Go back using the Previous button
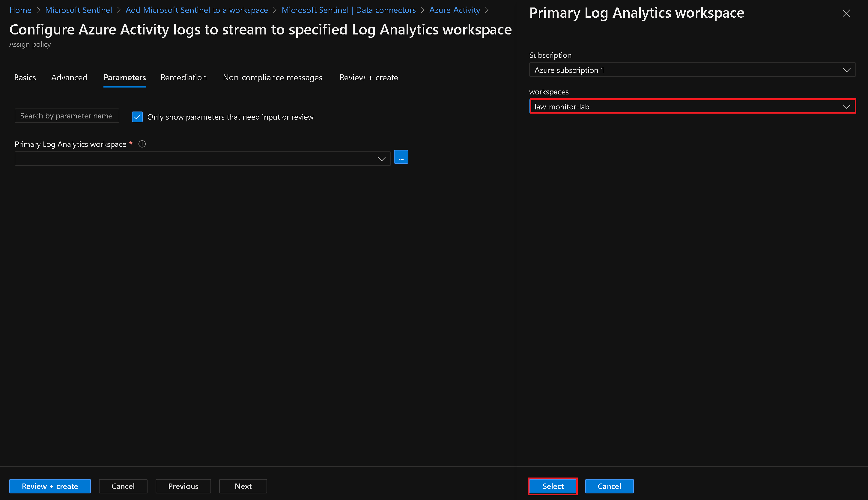 click(183, 486)
